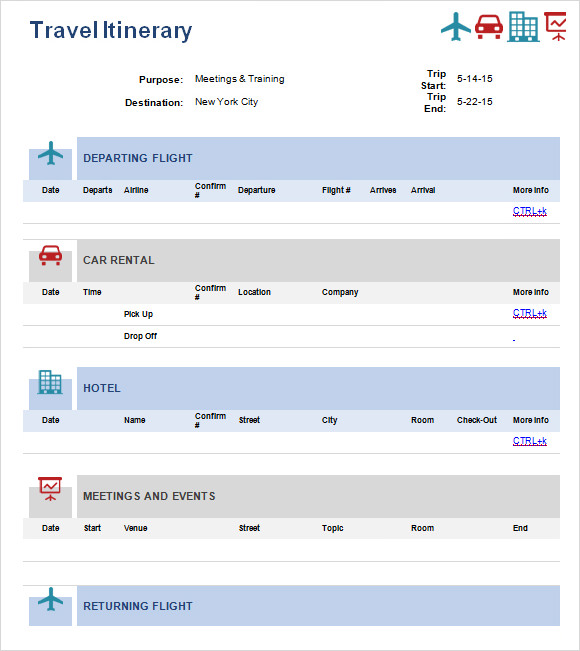Click 'More Info' header in Car Rental
The width and height of the screenshot is (580, 651).
click(531, 292)
